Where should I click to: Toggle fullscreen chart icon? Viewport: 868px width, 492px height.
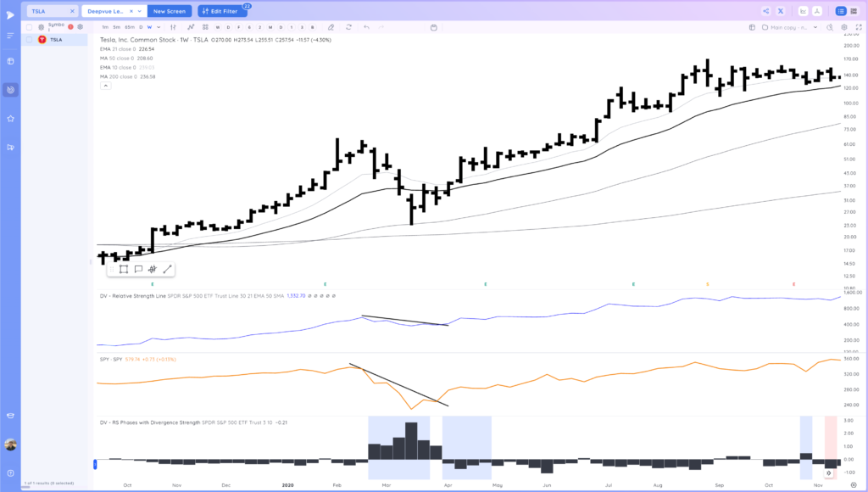[x=860, y=27]
